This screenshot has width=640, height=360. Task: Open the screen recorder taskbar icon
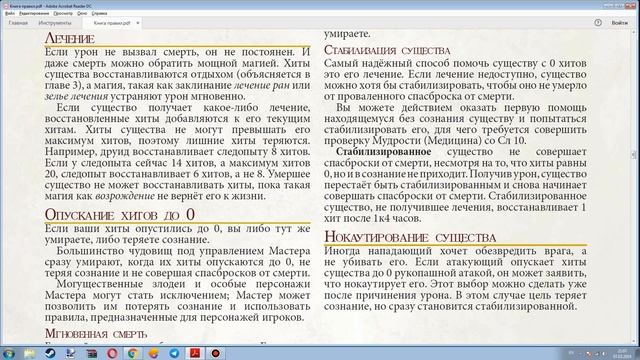[216, 353]
